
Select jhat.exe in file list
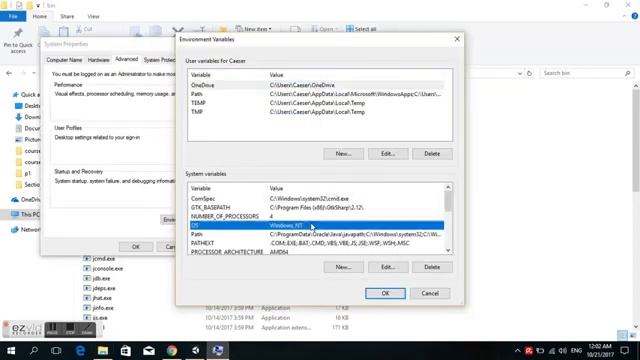tap(102, 298)
